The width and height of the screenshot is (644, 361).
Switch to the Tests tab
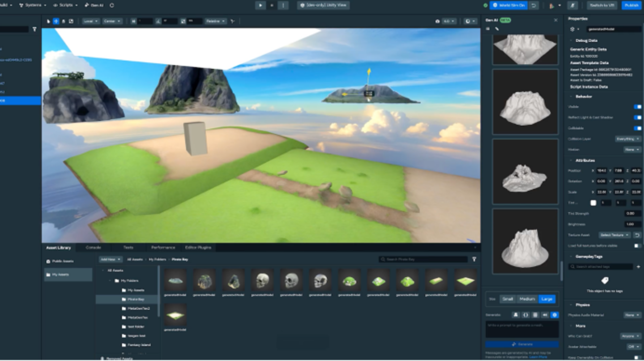(x=128, y=247)
